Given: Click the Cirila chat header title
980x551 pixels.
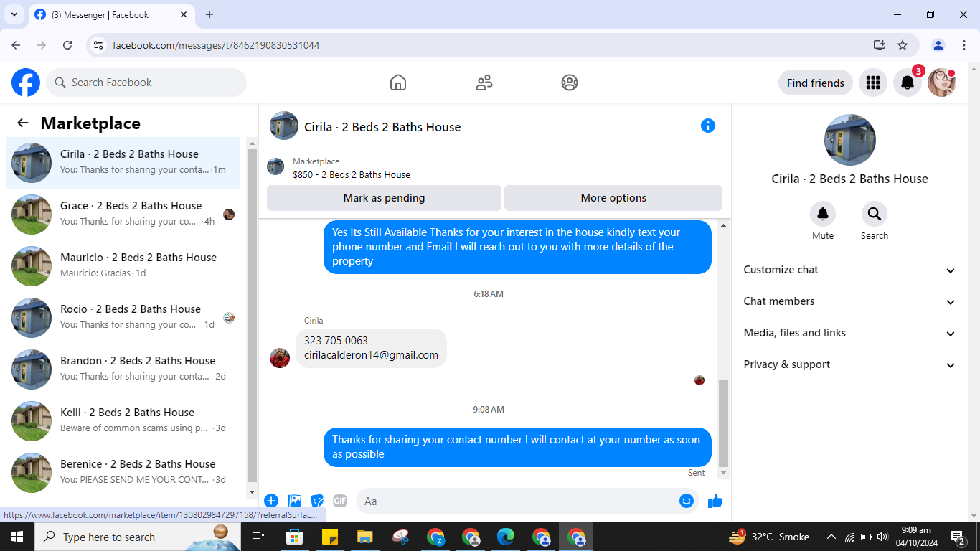Looking at the screenshot, I should pyautogui.click(x=382, y=127).
